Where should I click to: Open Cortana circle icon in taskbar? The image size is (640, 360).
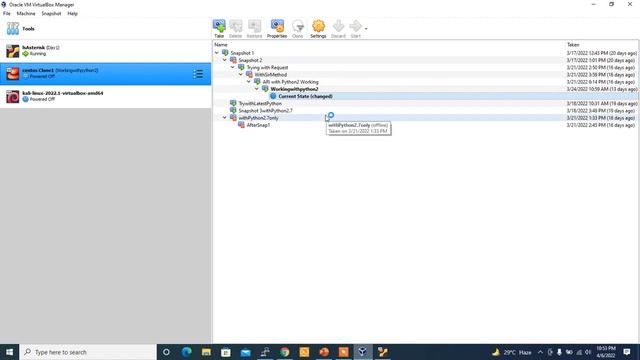[x=166, y=352]
